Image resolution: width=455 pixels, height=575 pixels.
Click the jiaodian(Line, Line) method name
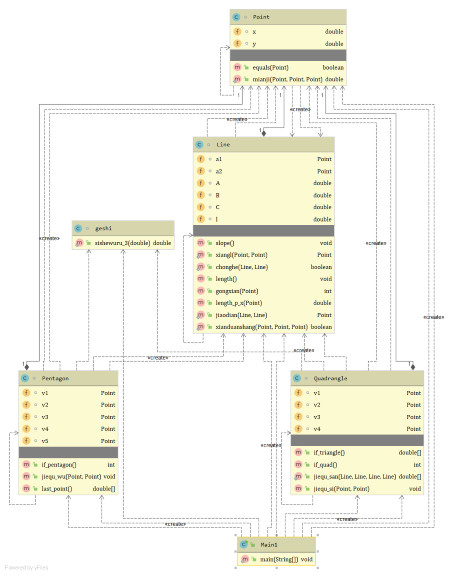[241, 315]
